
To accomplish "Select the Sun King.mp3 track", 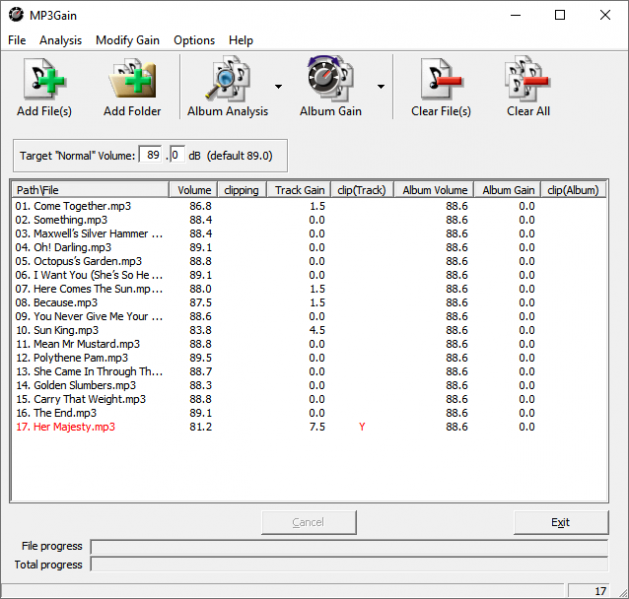I will [57, 330].
